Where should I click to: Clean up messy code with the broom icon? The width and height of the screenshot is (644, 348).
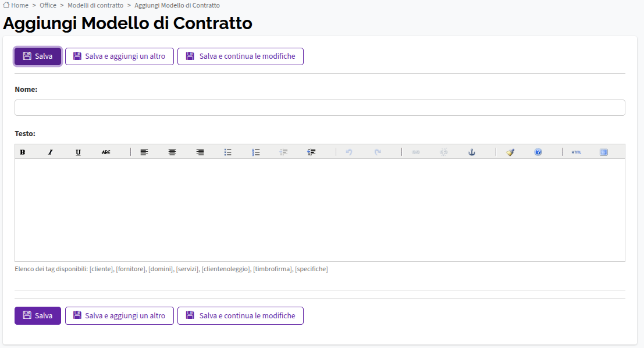pyautogui.click(x=510, y=152)
